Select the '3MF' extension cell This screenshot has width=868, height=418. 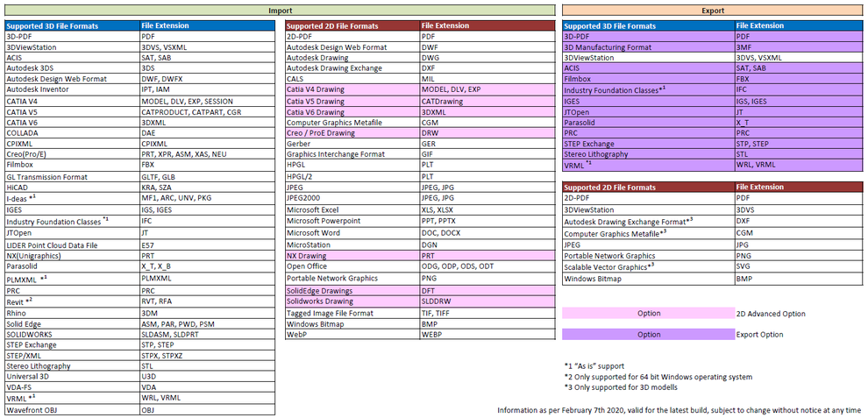[x=799, y=47]
